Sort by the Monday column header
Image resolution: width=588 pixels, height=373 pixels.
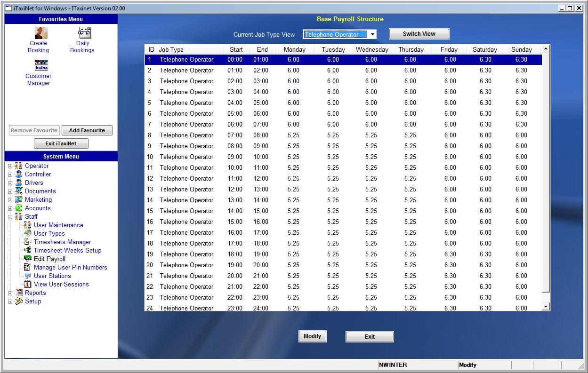tap(294, 49)
